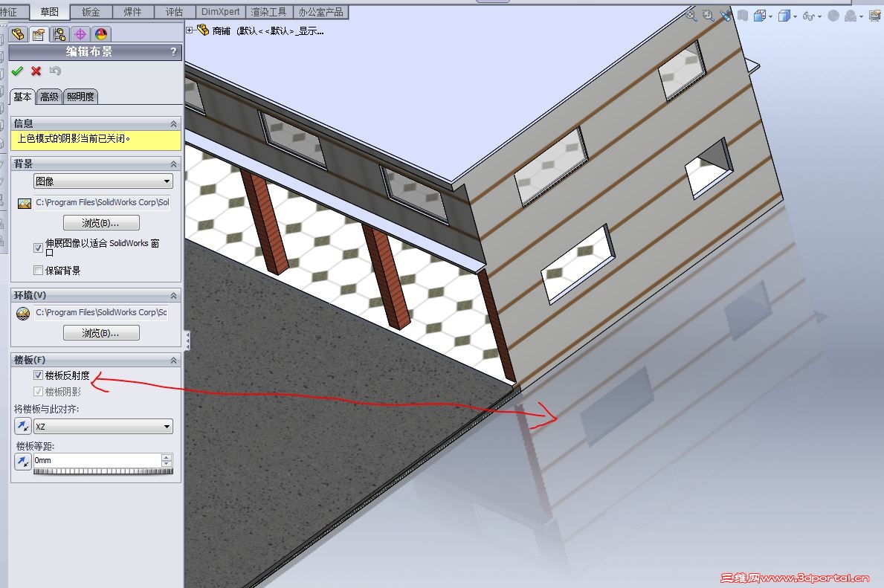Screen dimensions: 884x588
Task: Switch to the DimXpert ribbon tab
Action: click(x=220, y=12)
